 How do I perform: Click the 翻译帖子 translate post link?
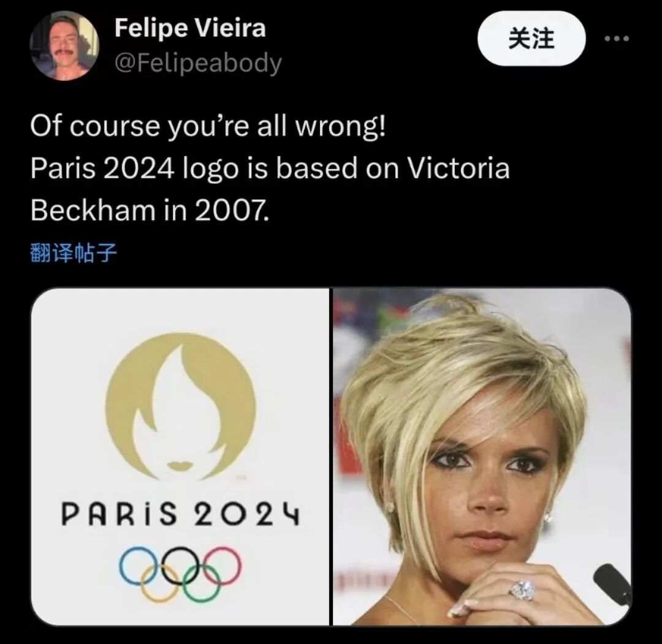74,253
